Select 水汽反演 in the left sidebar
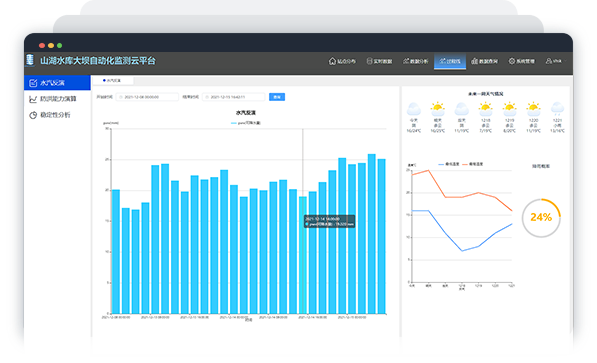The height and width of the screenshot is (363, 597). tap(57, 83)
